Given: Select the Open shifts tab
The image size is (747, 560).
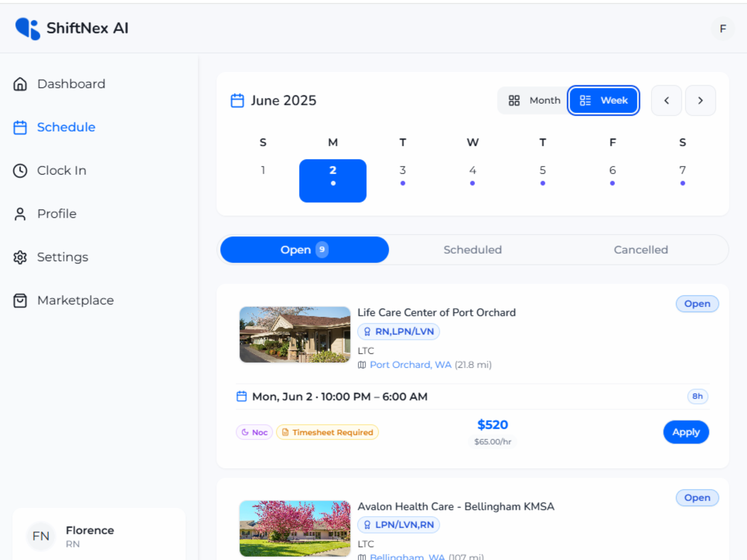Looking at the screenshot, I should [304, 250].
